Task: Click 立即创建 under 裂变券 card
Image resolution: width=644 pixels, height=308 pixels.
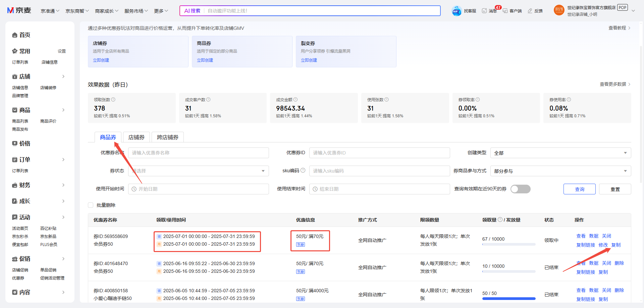Action: point(309,60)
